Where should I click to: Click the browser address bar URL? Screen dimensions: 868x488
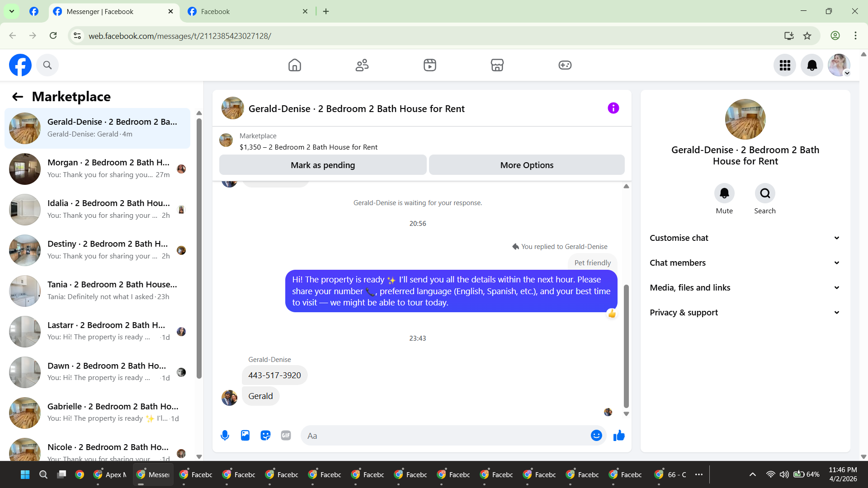[180, 36]
